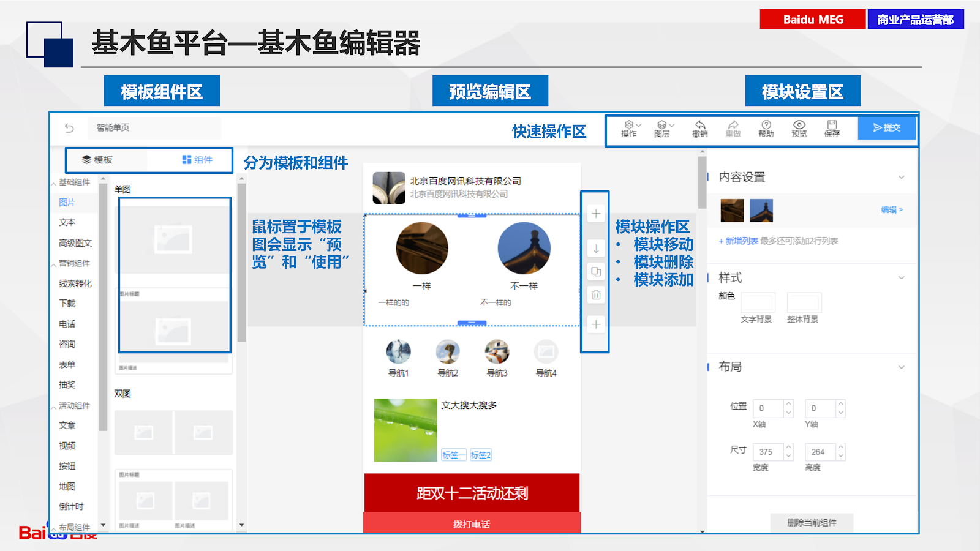Preview the page with 预览 icon
980x551 pixels.
799,129
